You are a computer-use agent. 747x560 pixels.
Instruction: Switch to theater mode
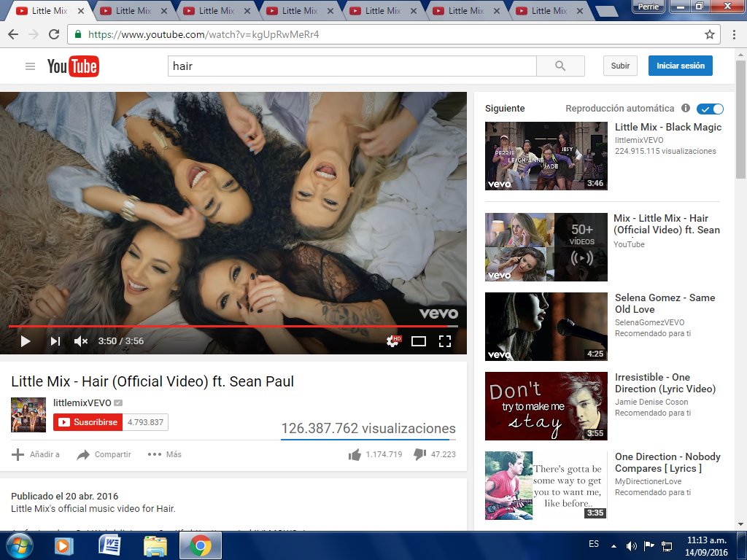(418, 341)
